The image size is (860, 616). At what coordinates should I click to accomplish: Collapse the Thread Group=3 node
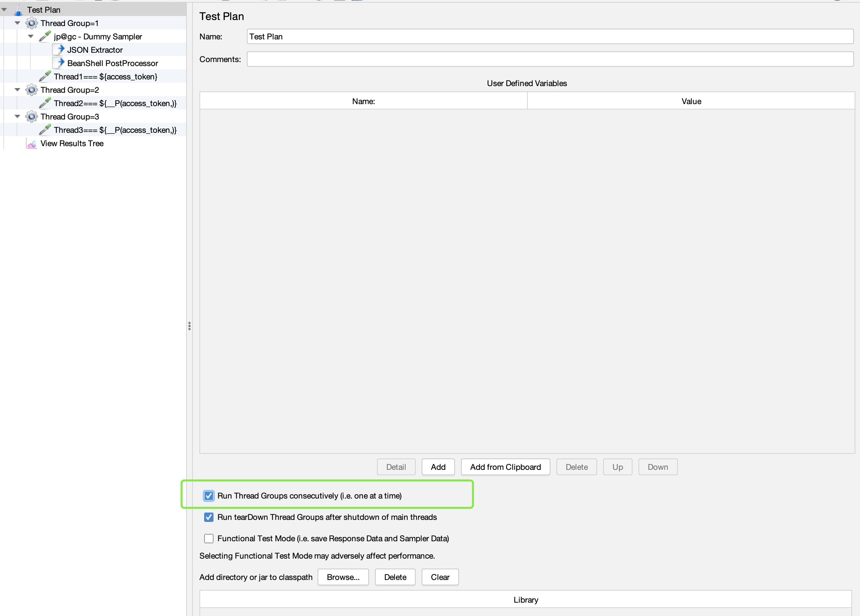(17, 116)
